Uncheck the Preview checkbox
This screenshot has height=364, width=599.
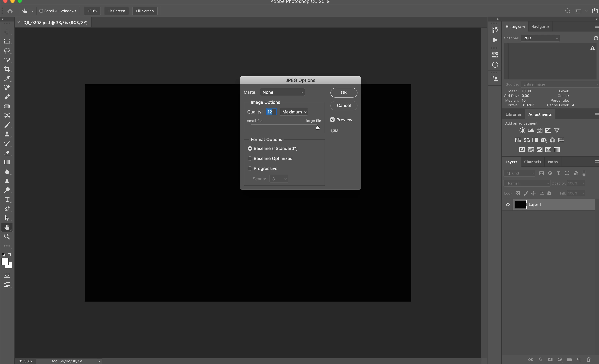point(332,120)
